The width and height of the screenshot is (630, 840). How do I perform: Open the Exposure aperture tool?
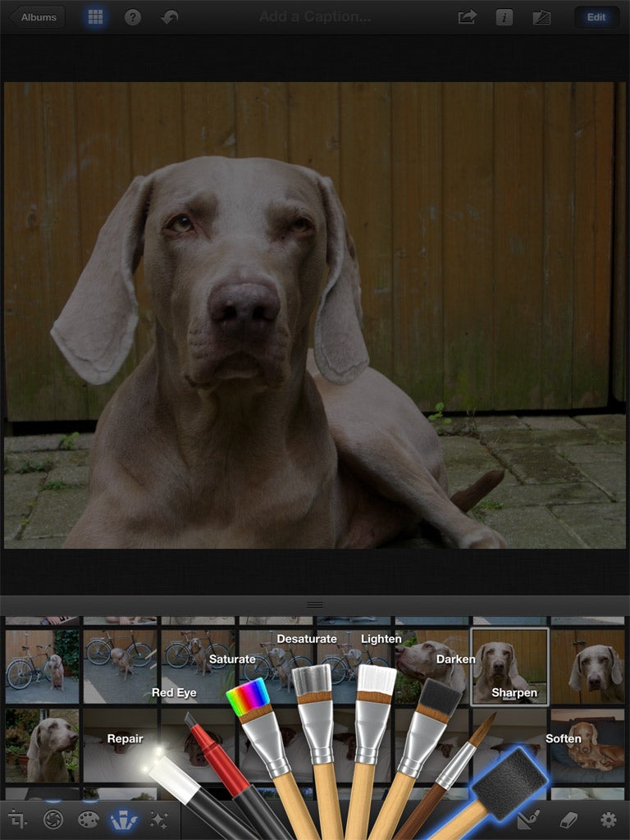tap(53, 819)
